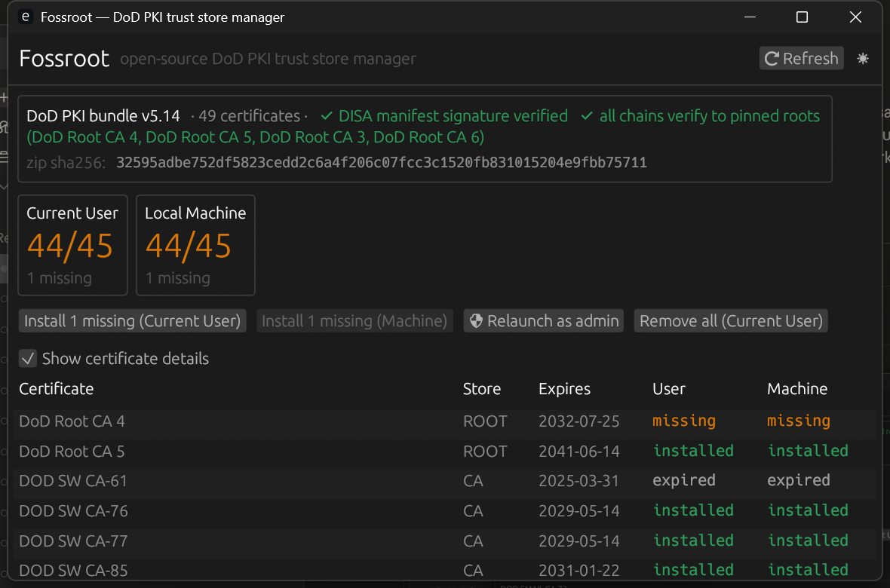Viewport: 890px width, 588px height.
Task: Click the Machine column header
Action: coord(797,389)
